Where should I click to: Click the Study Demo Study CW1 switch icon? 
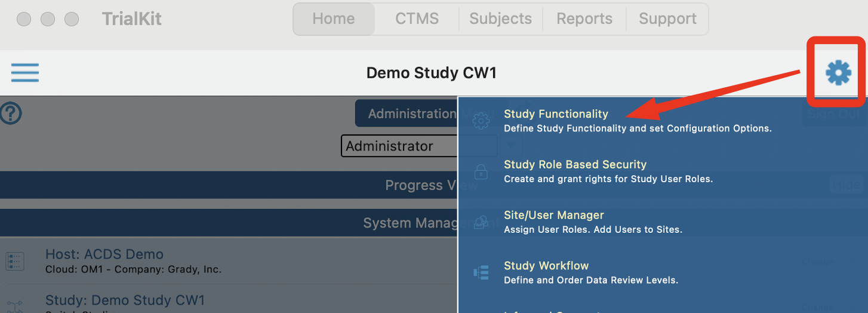(15, 306)
